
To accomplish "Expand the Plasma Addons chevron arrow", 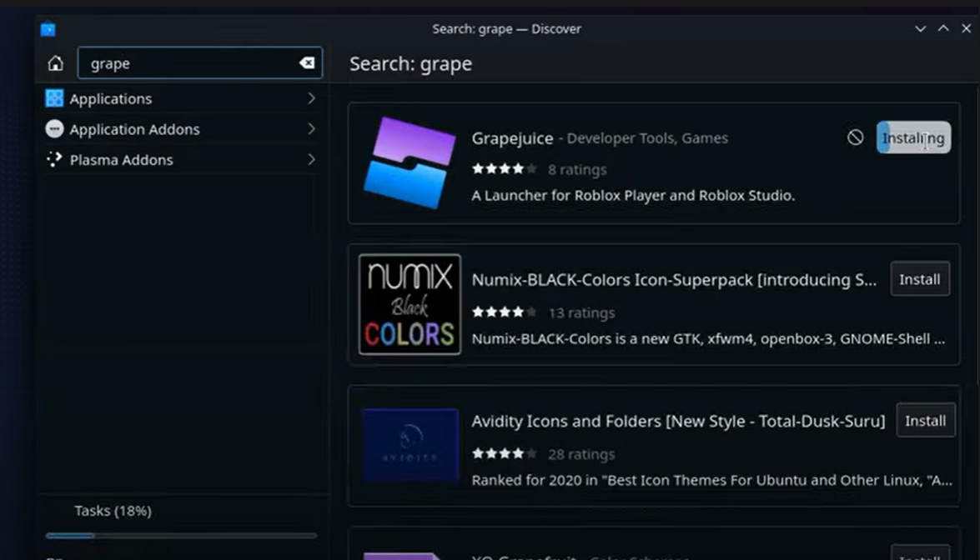I will point(311,159).
